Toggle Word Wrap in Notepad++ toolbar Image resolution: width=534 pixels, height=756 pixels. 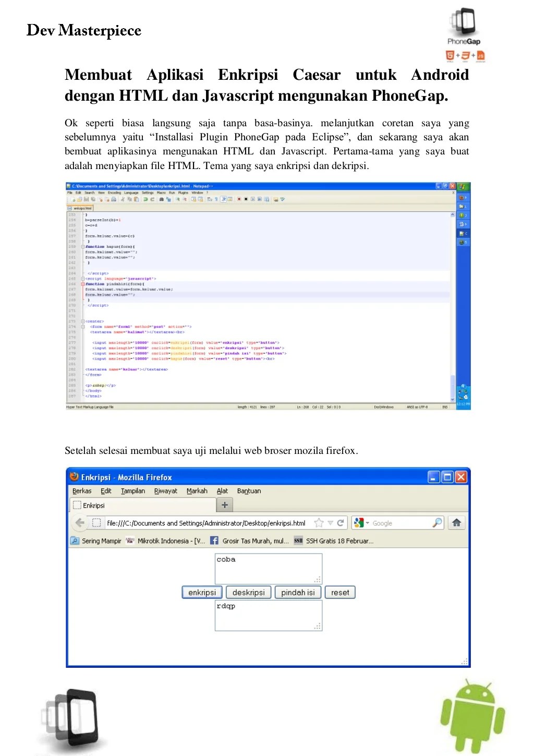tap(209, 199)
